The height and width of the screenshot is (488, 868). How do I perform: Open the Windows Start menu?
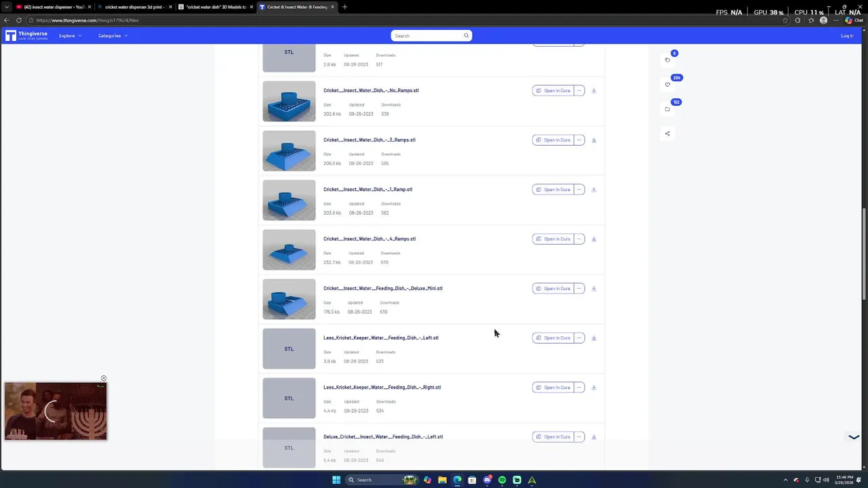click(x=336, y=480)
